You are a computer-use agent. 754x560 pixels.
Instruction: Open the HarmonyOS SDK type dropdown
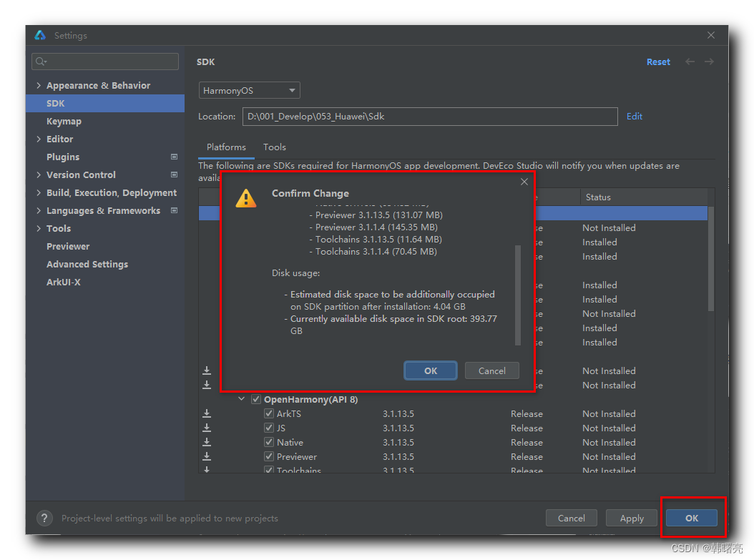tap(249, 91)
